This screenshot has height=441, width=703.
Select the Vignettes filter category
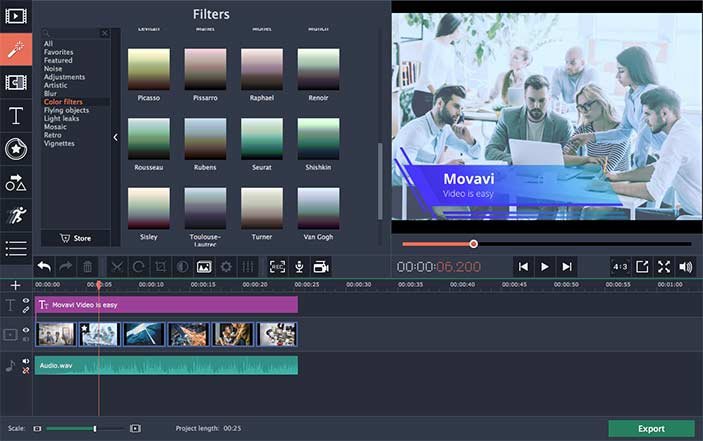tap(59, 143)
